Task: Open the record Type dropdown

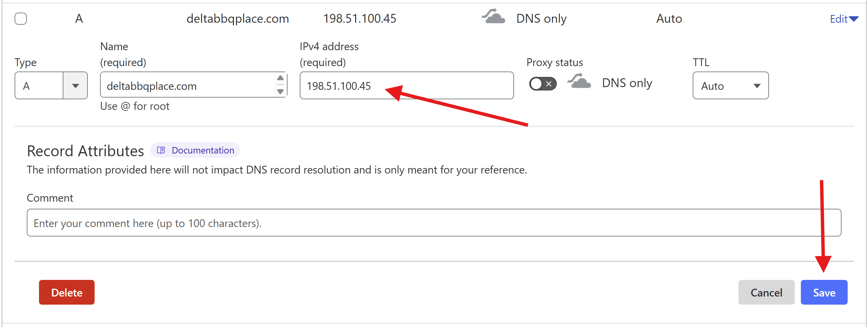Action: [51, 86]
